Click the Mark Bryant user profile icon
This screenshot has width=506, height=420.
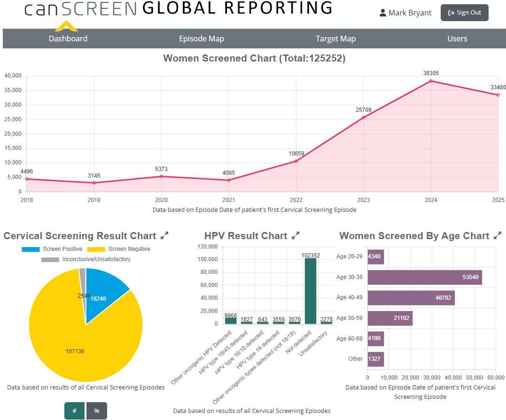click(x=383, y=13)
